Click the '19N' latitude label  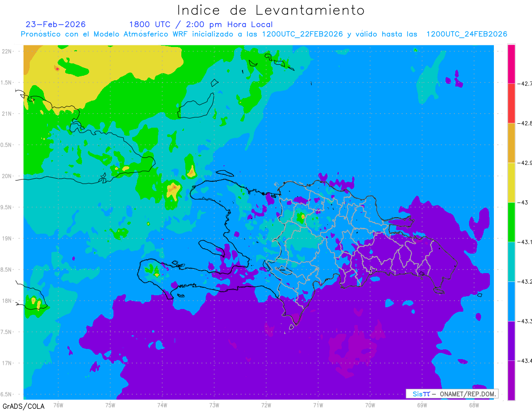pyautogui.click(x=8, y=238)
